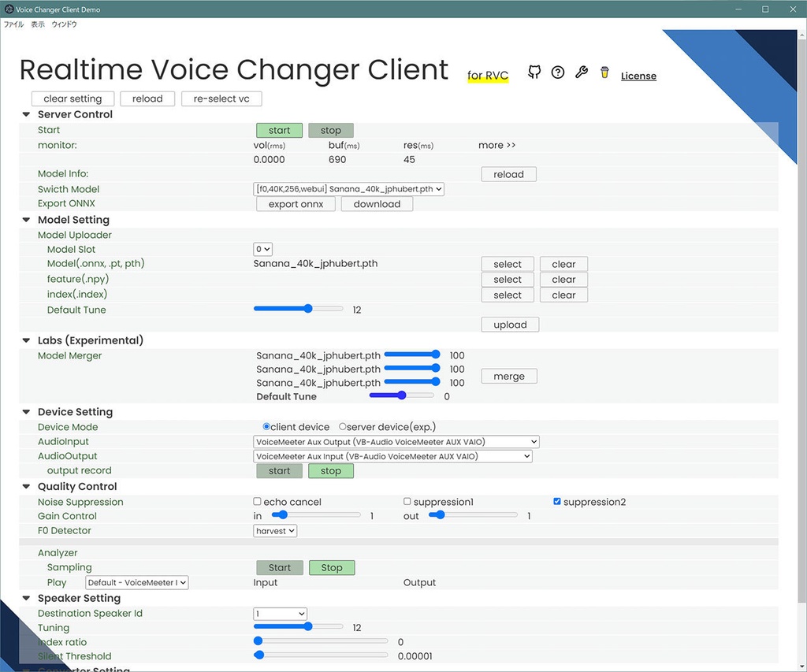Adjust Default Tune slider in Model Uploader
The height and width of the screenshot is (672, 807).
[x=299, y=309]
